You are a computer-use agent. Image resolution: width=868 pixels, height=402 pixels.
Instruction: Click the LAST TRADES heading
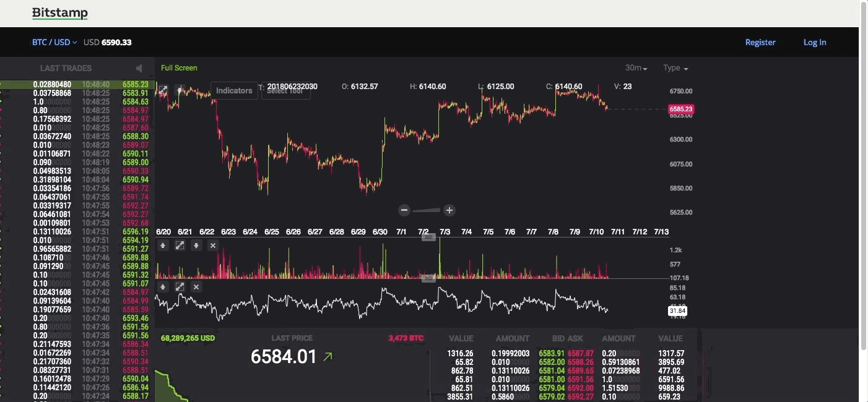tap(66, 68)
